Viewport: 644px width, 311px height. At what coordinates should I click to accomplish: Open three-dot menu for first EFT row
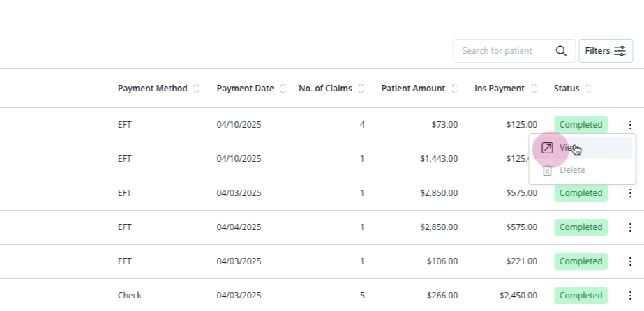pyautogui.click(x=630, y=125)
